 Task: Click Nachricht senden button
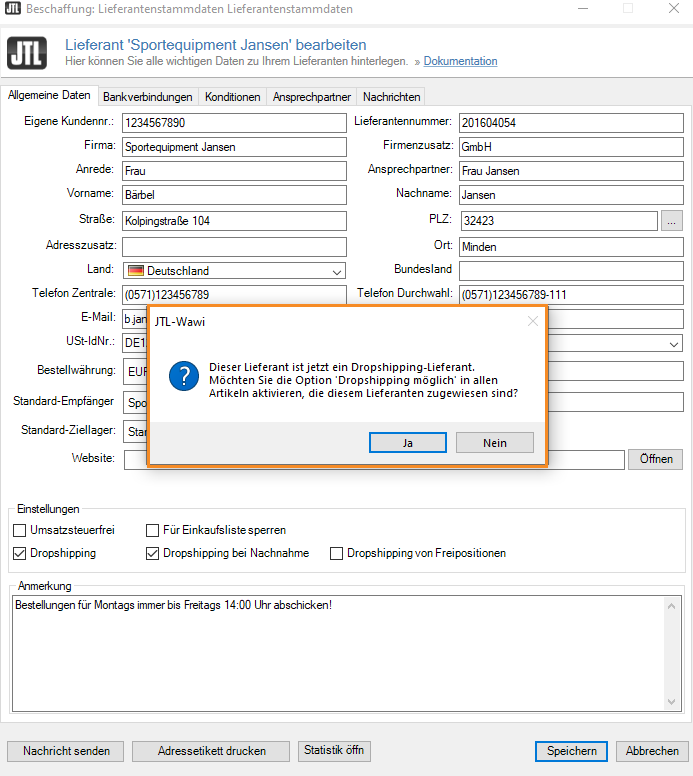(66, 751)
